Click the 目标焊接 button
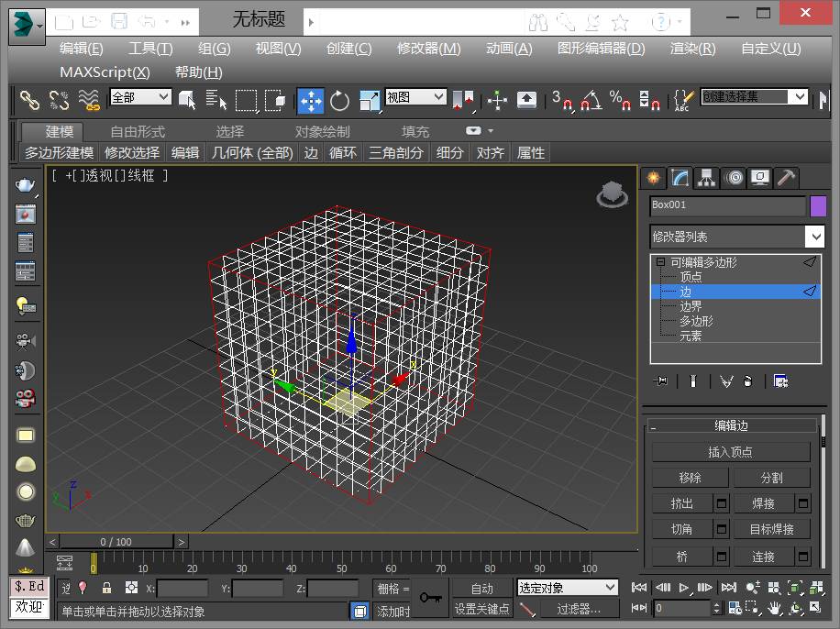840x629 pixels. tap(771, 529)
